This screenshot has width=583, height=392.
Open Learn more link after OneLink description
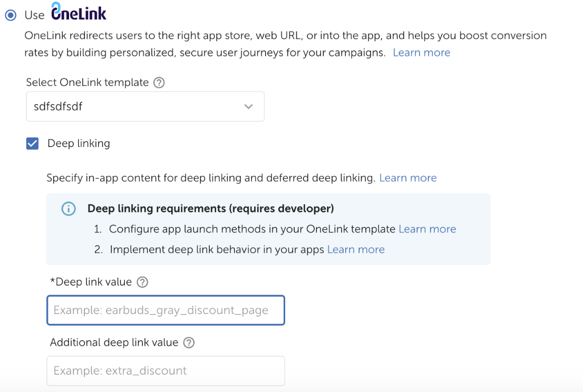(x=421, y=53)
